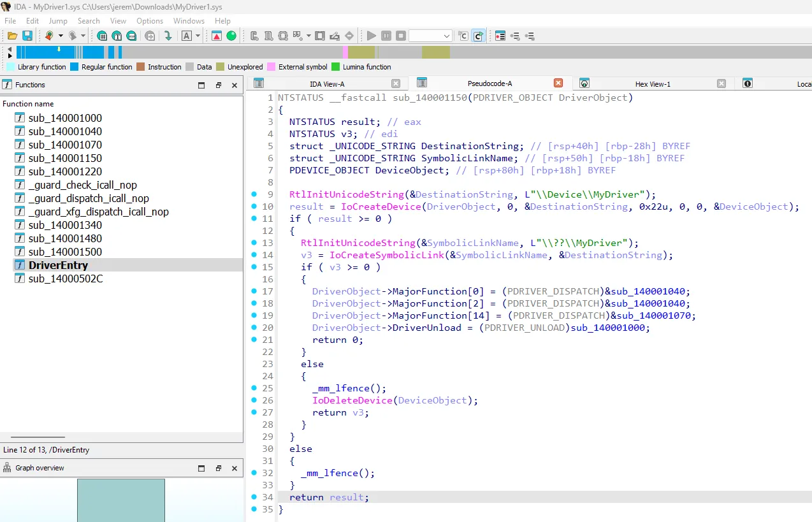Toggle breakpoint dot at line 10
The image size is (812, 522).
coord(254,206)
